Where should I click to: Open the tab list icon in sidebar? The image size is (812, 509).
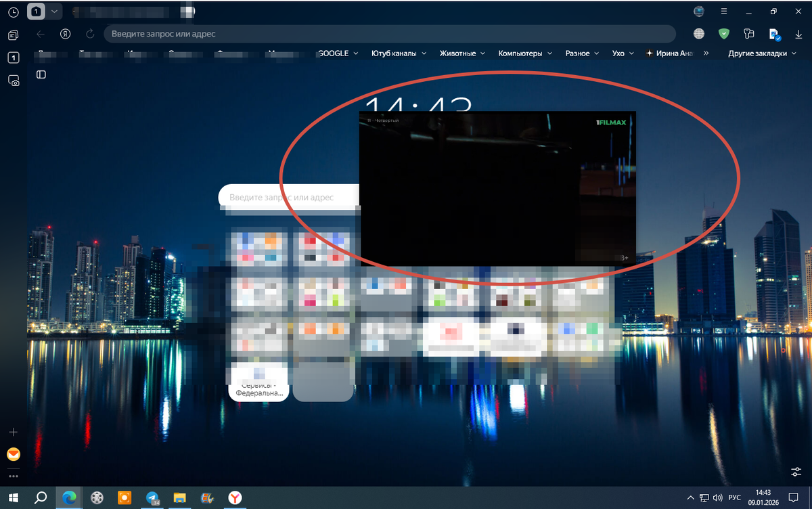point(14,35)
